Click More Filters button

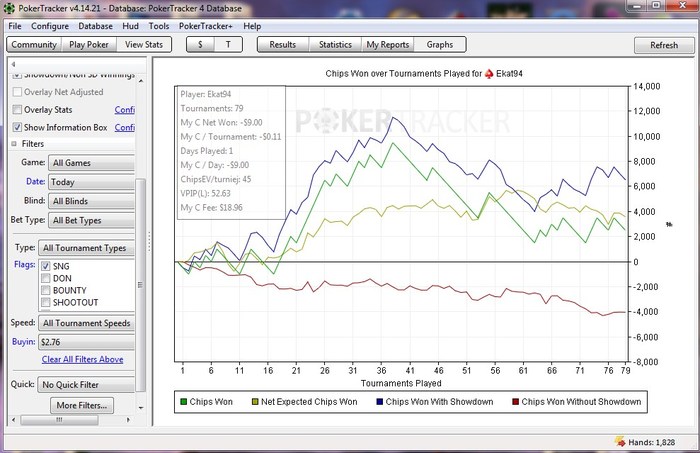pyautogui.click(x=82, y=405)
